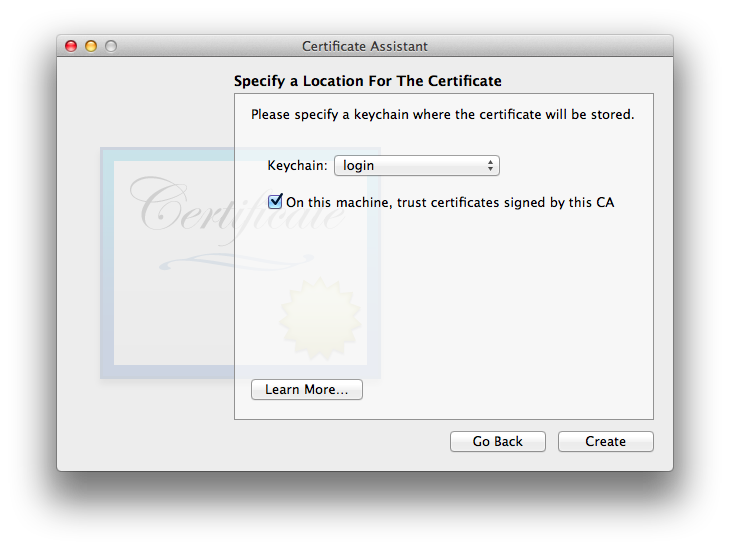This screenshot has width=730, height=550.
Task: Minimize window with the yellow button
Action: click(x=91, y=46)
